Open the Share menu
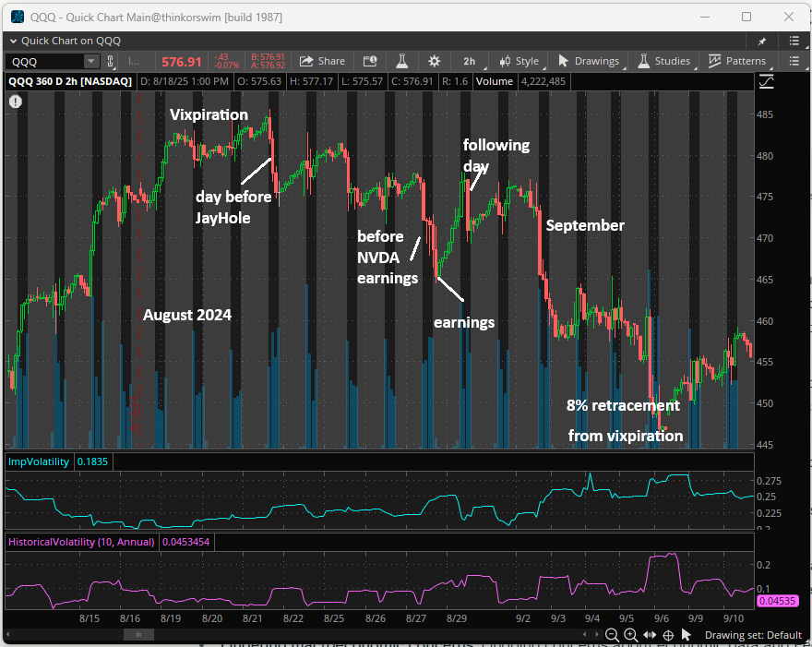Viewport: 812px width, 647px height. coord(322,61)
